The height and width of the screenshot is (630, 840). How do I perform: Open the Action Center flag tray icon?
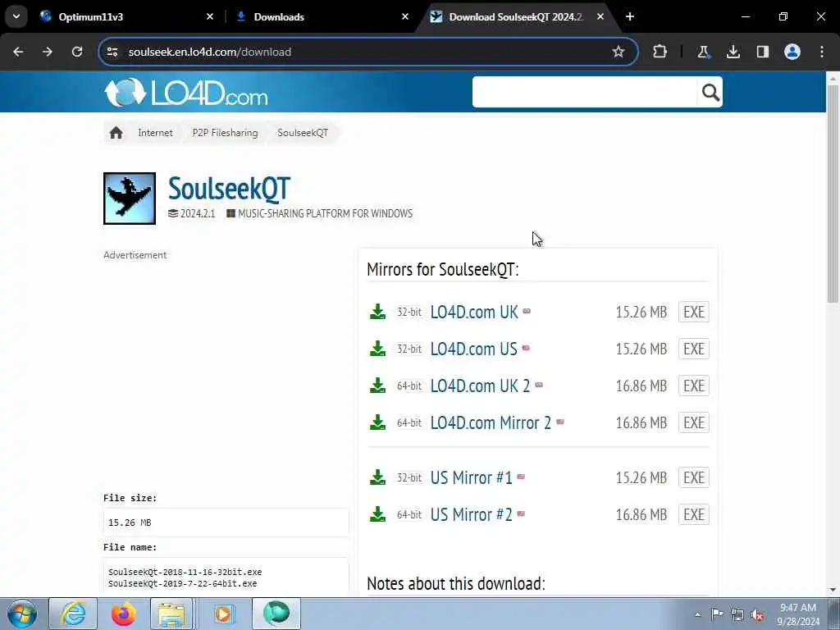coord(717,614)
